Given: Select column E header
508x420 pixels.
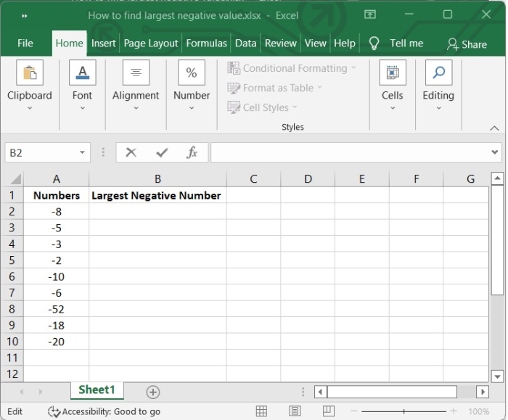Looking at the screenshot, I should 362,178.
